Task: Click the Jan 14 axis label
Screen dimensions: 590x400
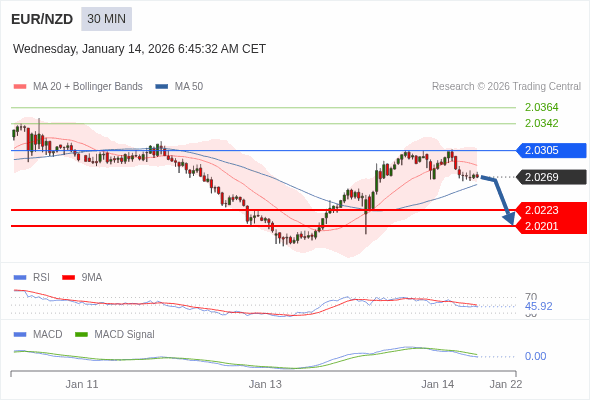Action: click(437, 385)
